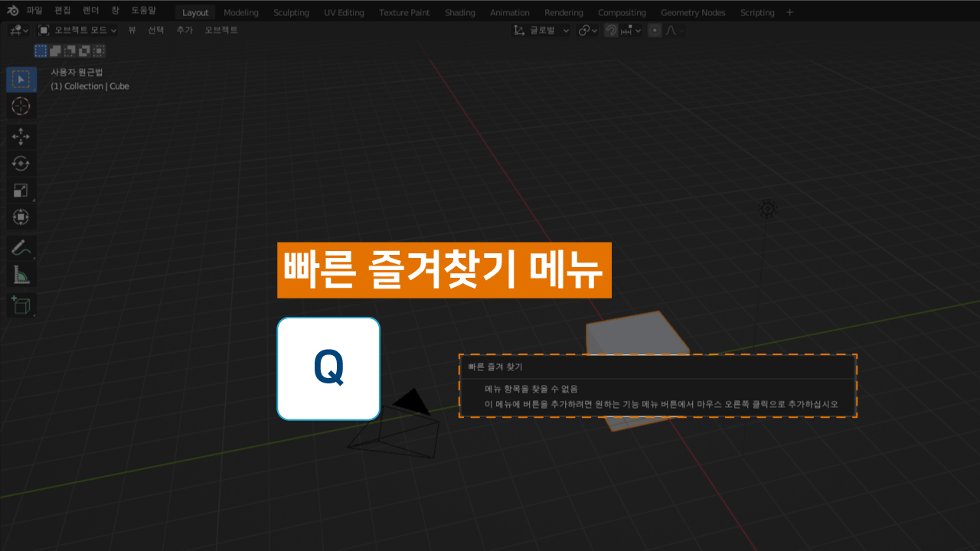Pick the Scale tool

[x=21, y=191]
